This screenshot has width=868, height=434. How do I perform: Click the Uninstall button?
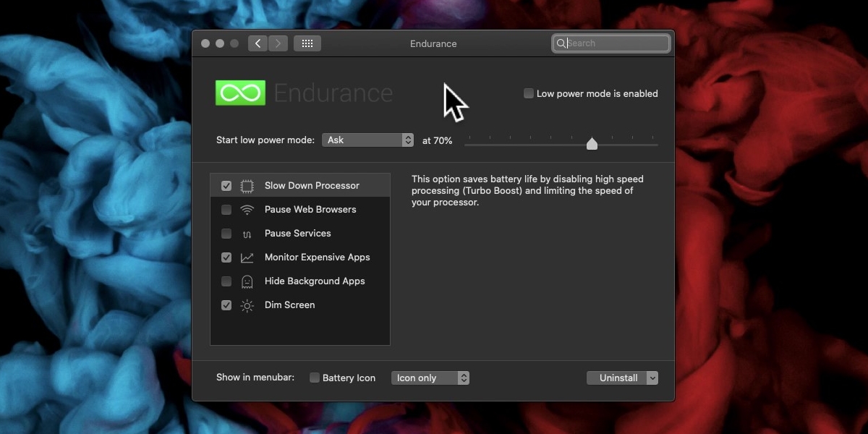[617, 378]
